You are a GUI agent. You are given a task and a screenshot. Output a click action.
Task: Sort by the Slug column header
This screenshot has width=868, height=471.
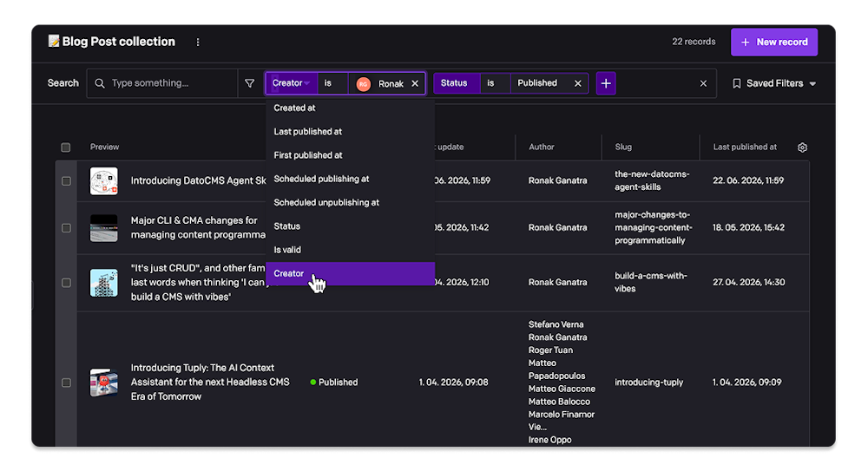coord(623,147)
